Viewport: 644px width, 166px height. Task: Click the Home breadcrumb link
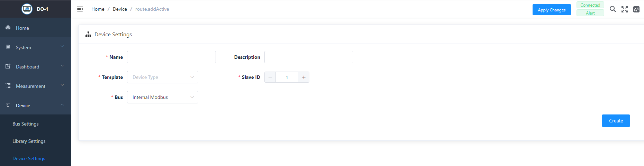click(98, 9)
